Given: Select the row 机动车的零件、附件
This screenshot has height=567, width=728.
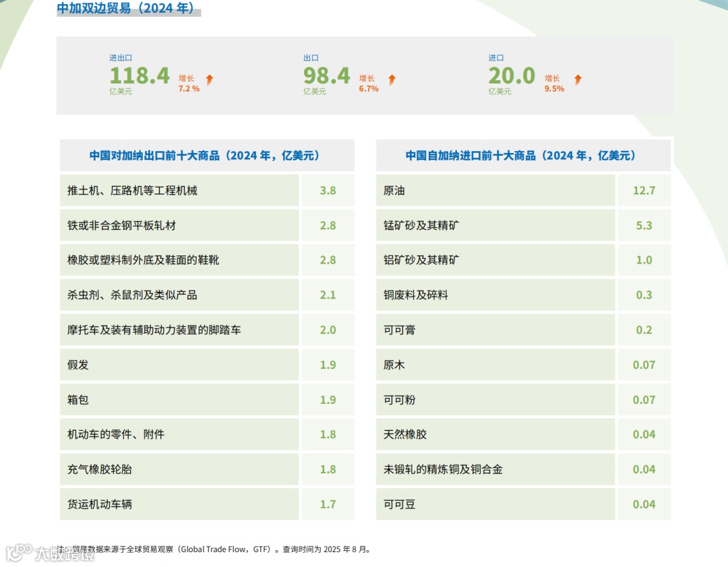Looking at the screenshot, I should pyautogui.click(x=179, y=434).
